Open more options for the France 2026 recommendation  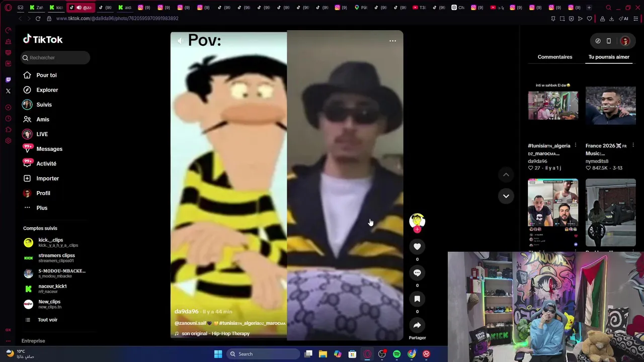coord(633,145)
